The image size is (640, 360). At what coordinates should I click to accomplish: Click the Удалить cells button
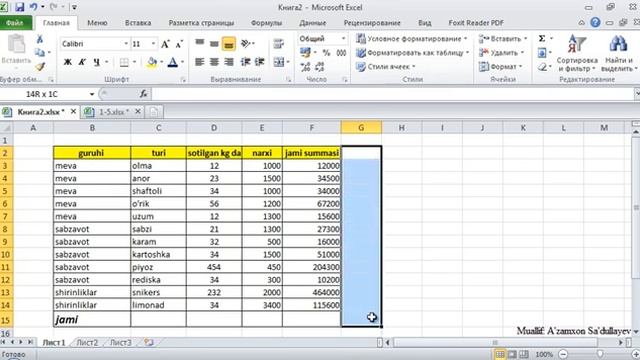point(501,53)
